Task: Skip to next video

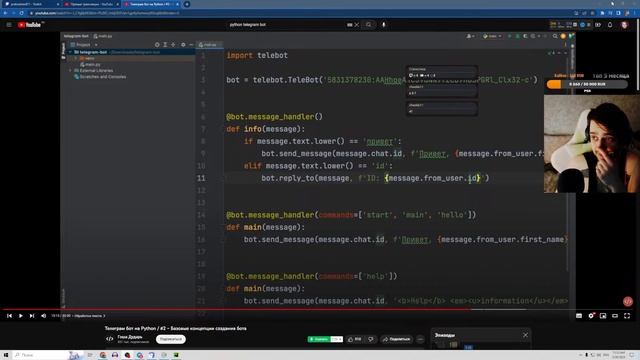Action: pyautogui.click(x=32, y=316)
